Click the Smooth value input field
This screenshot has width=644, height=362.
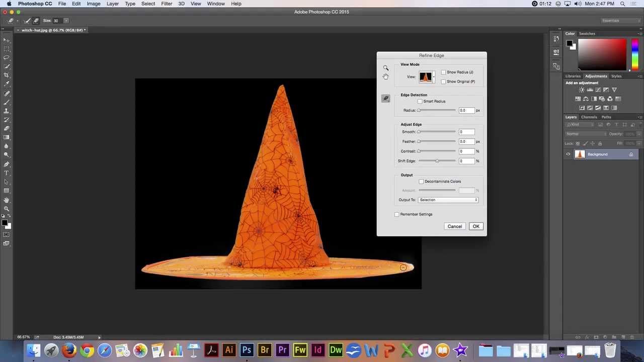tap(466, 132)
